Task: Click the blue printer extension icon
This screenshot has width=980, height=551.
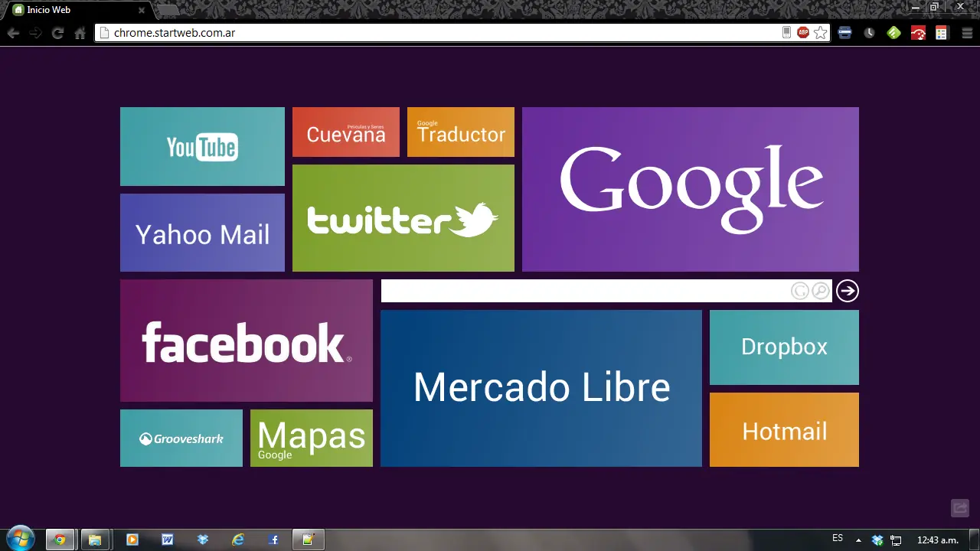Action: [845, 33]
